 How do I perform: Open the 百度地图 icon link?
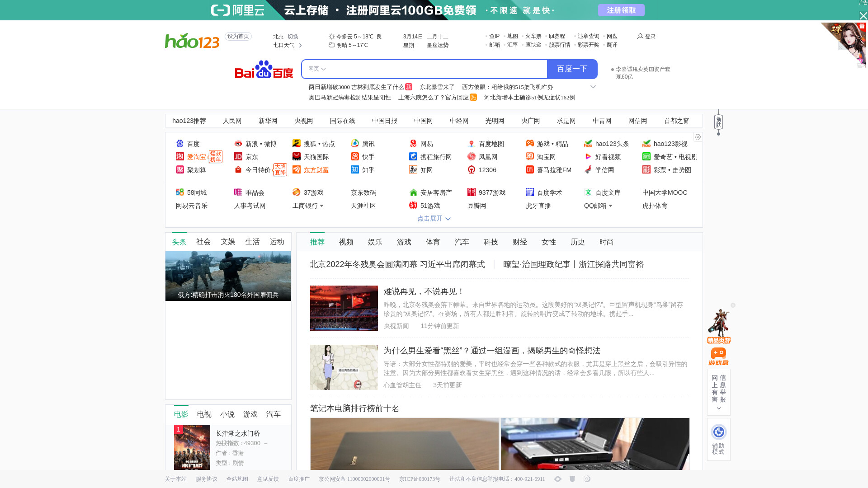pos(472,143)
